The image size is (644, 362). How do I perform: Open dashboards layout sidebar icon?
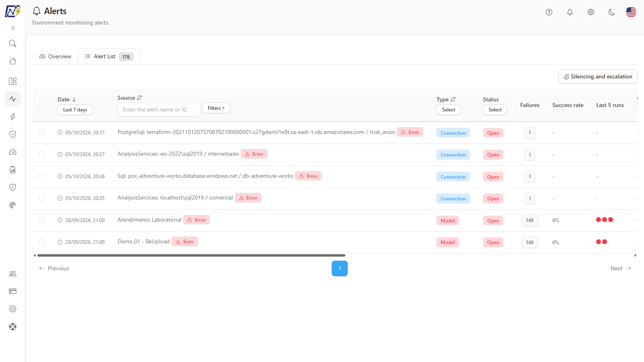pos(13,81)
